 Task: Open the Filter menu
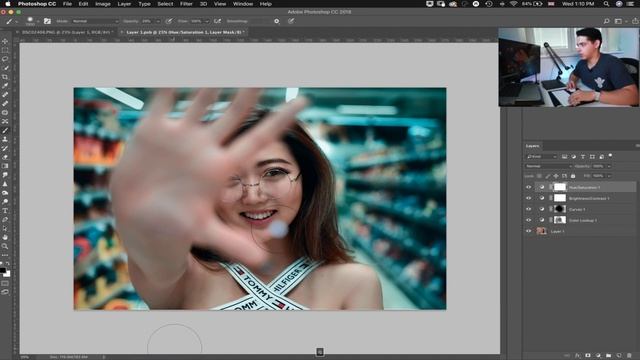pyautogui.click(x=186, y=4)
